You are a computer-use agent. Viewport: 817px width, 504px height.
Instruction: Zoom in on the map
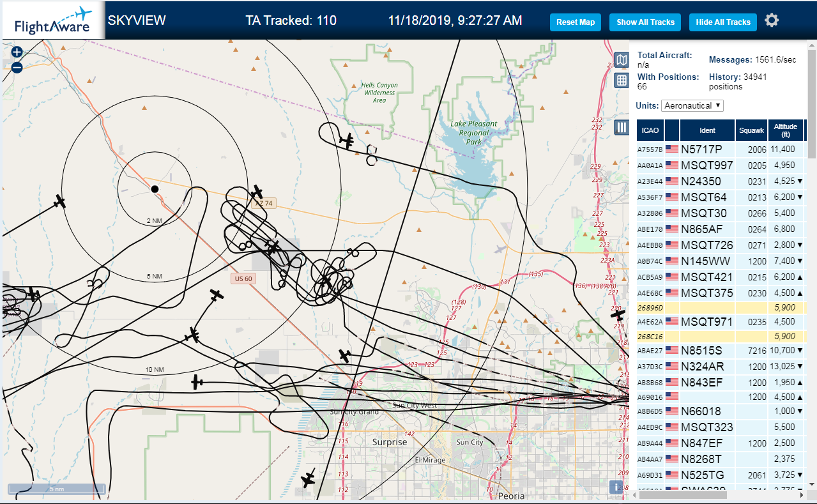click(x=17, y=52)
